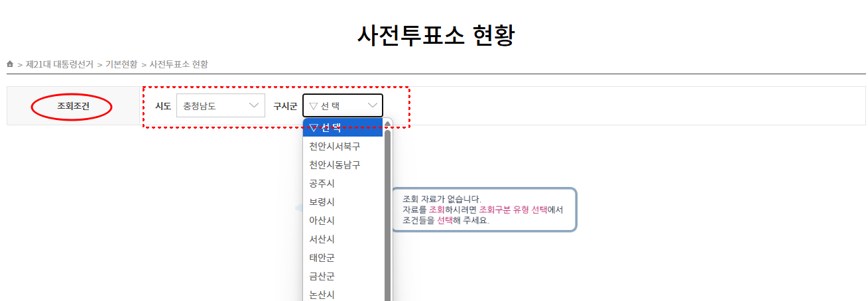The width and height of the screenshot is (868, 301).
Task: Click the 사전투표소 현황 page title
Action: (436, 35)
